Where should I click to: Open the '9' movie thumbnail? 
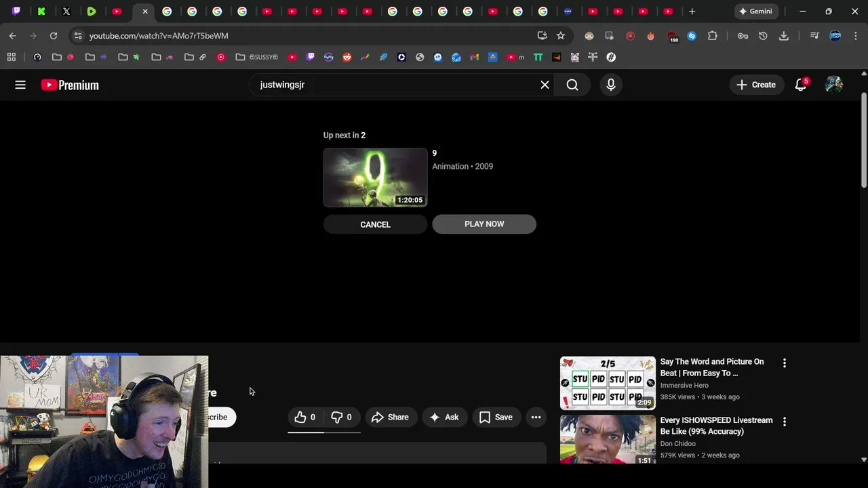point(375,178)
